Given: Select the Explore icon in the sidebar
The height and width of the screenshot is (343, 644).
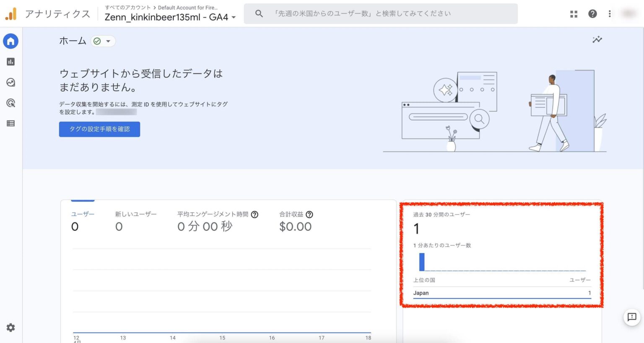Looking at the screenshot, I should coord(10,82).
